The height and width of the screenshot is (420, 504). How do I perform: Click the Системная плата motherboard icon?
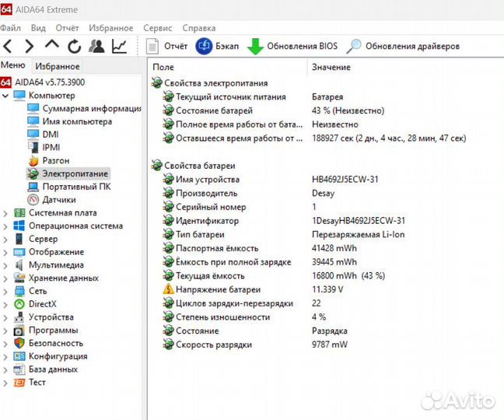[19, 213]
